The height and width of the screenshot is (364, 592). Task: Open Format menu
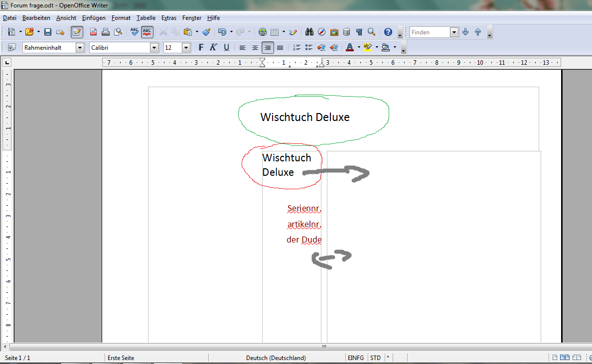[121, 18]
